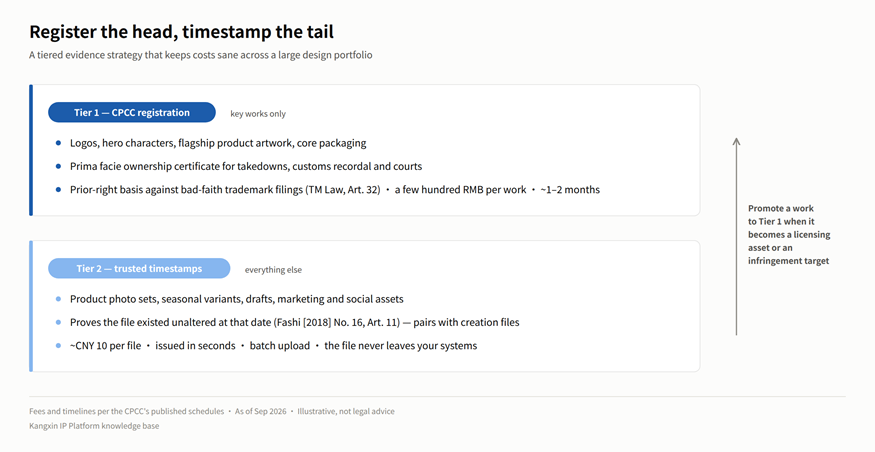Click the bullet before 'Prima facie ownership certificate'
Image resolution: width=875 pixels, height=452 pixels.
(x=59, y=166)
